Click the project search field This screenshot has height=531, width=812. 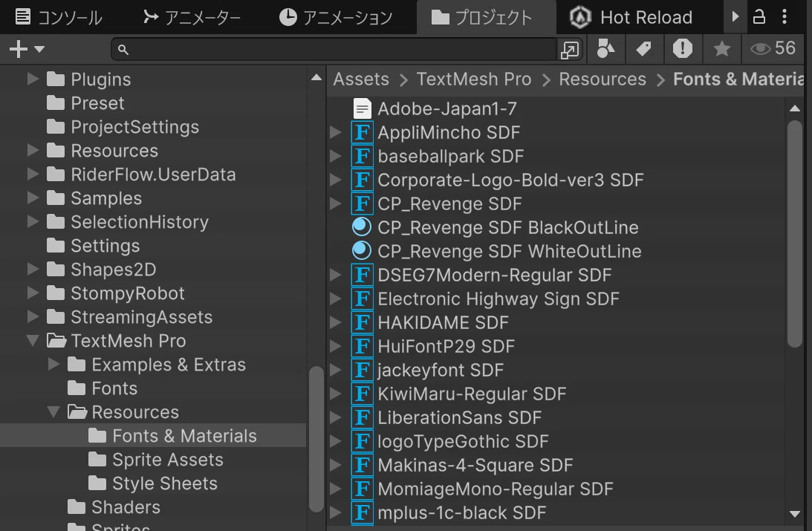tap(334, 50)
